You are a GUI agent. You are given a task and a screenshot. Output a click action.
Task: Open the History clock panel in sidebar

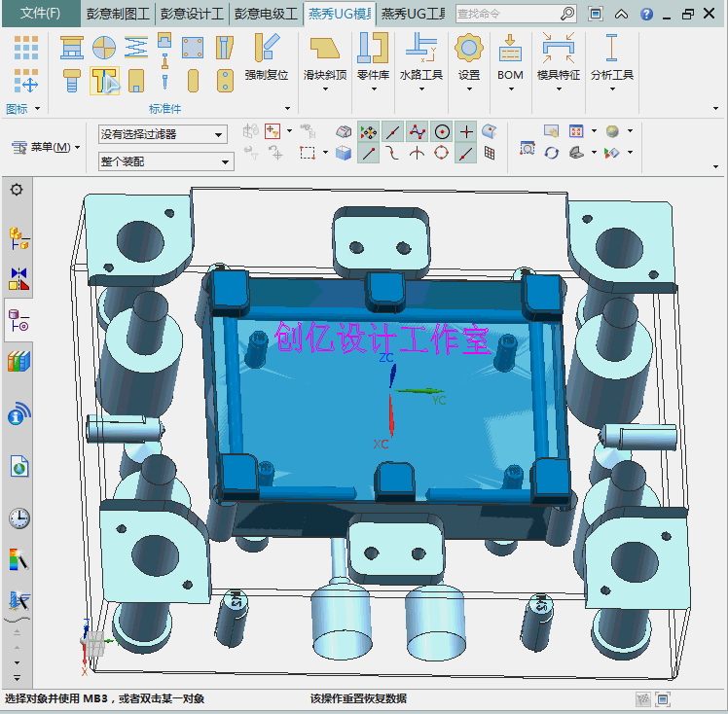(18, 518)
